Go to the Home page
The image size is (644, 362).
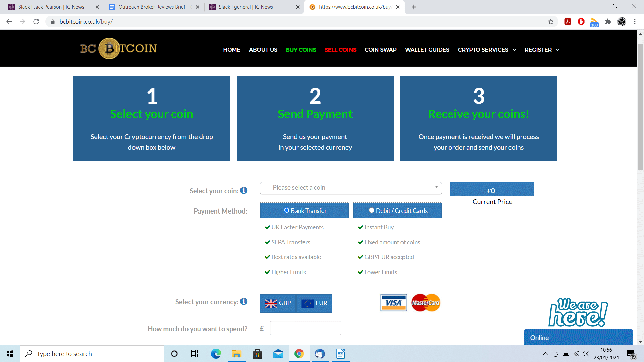click(232, 50)
